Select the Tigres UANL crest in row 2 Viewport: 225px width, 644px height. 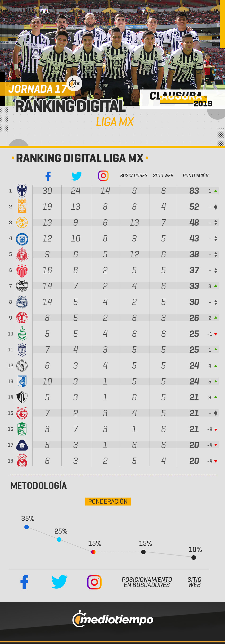(22, 206)
